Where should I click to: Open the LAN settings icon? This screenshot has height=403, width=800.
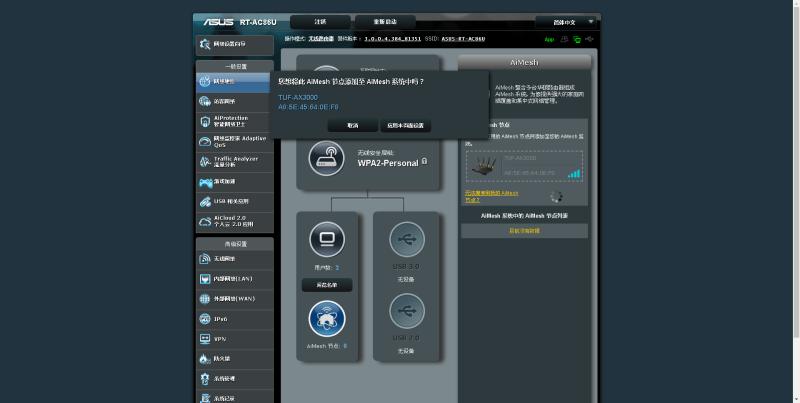click(205, 279)
